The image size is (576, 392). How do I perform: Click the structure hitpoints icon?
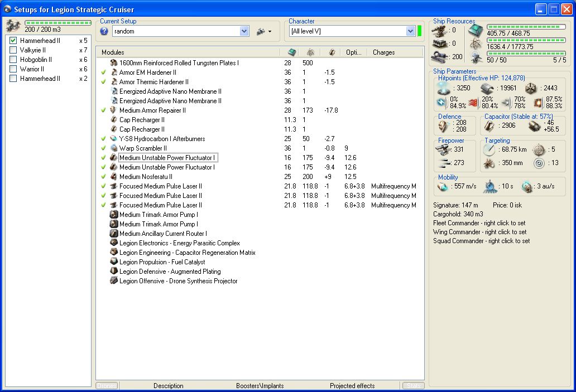531,88
